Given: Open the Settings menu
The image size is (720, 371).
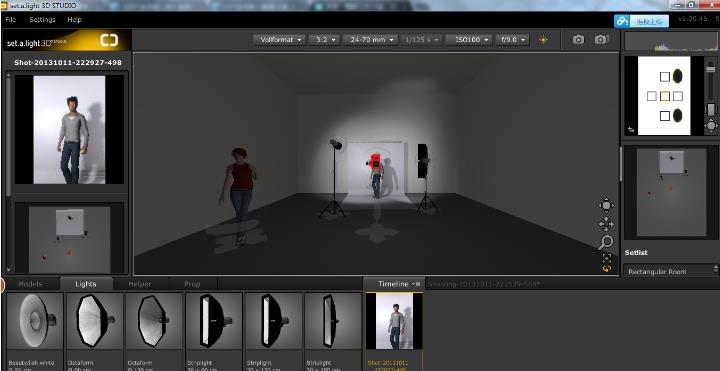Looking at the screenshot, I should click(42, 20).
